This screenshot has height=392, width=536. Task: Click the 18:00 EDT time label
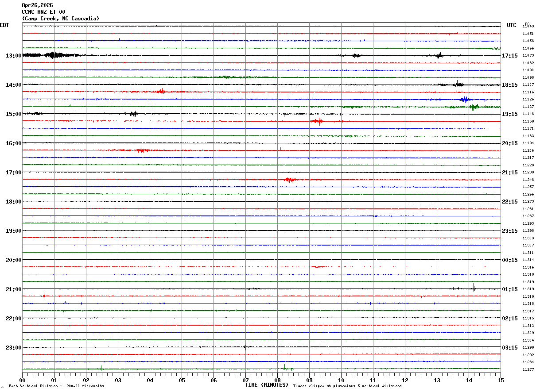(14, 202)
